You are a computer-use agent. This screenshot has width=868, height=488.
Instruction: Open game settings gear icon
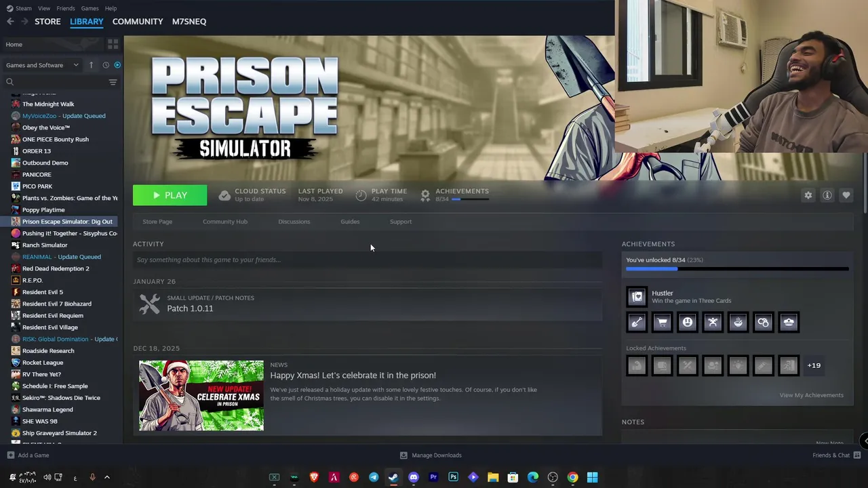click(808, 195)
